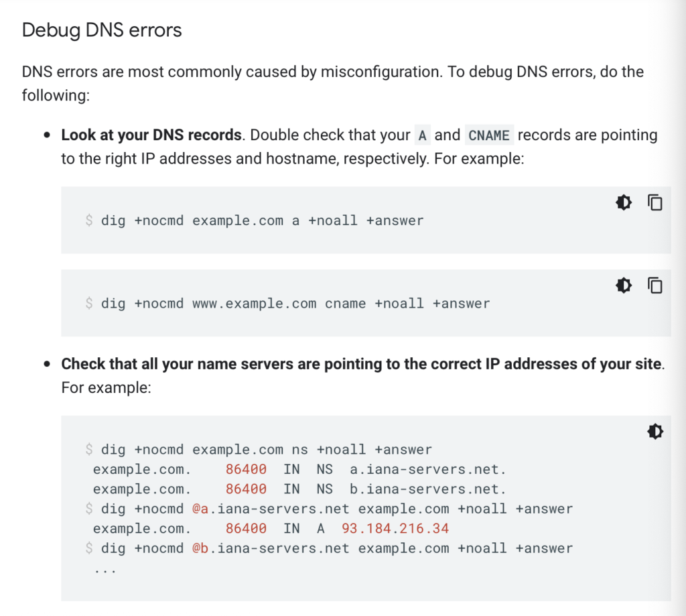Image resolution: width=686 pixels, height=616 pixels.
Task: Click the inline 'A' record code label
Action: (x=422, y=135)
